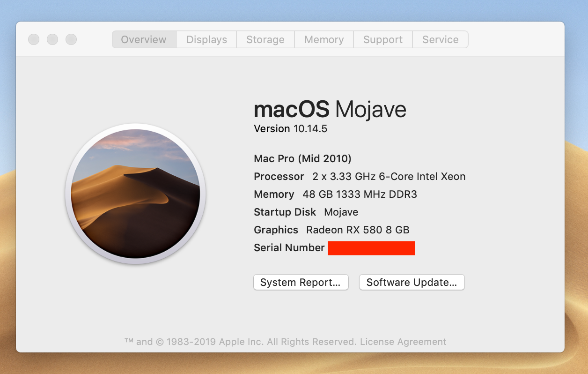Image resolution: width=588 pixels, height=374 pixels.
Task: Click the macOS Mojave desert logo
Action: pyautogui.click(x=136, y=194)
